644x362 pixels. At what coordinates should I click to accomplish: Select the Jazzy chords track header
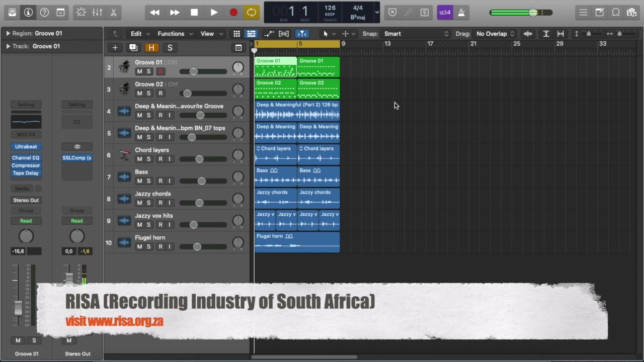176,199
